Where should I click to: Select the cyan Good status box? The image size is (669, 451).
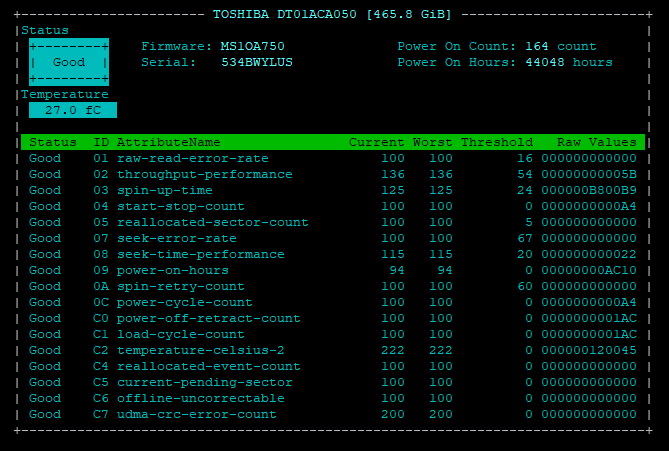(69, 62)
